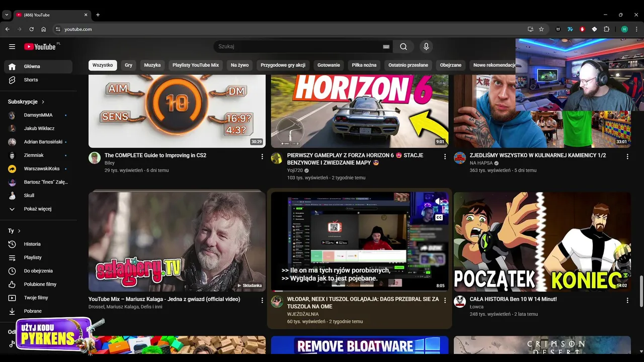Select the Wszystko filter chip

pyautogui.click(x=103, y=65)
